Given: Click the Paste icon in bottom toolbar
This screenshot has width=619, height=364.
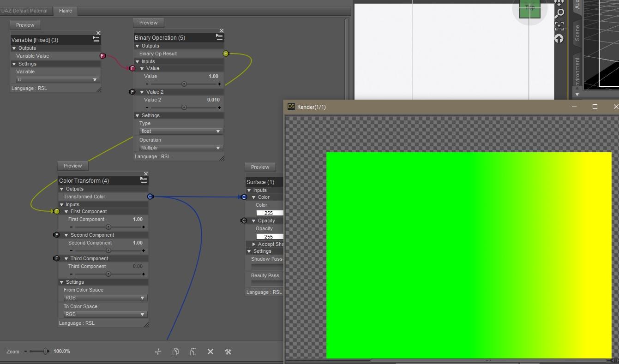Looking at the screenshot, I should tap(193, 352).
